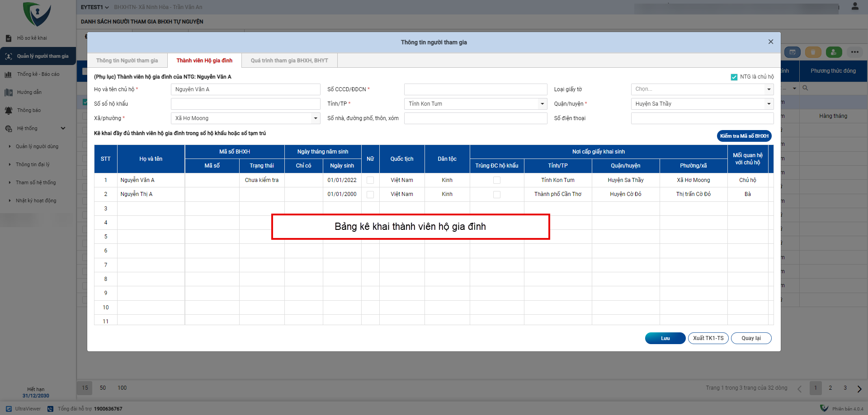Click the Hệ thống settings icon
The height and width of the screenshot is (415, 868).
[9, 129]
